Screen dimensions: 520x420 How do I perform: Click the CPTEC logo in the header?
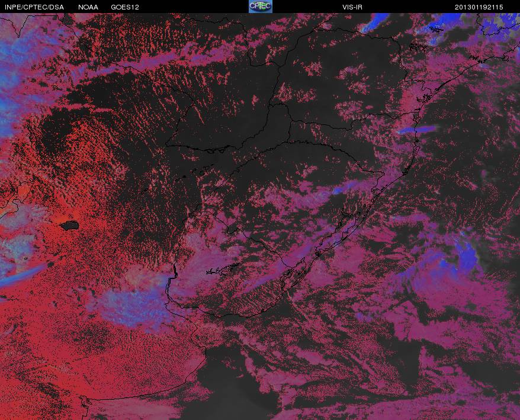261,7
